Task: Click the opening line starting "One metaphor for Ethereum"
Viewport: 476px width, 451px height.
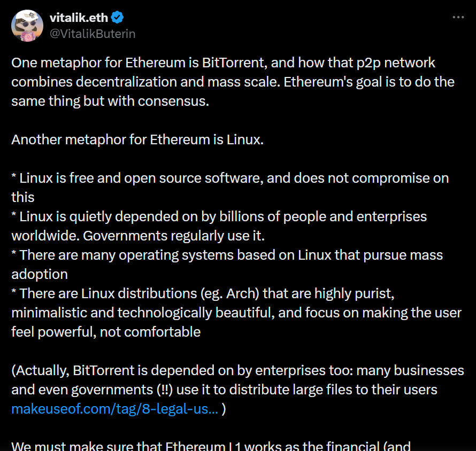Action: coord(223,63)
